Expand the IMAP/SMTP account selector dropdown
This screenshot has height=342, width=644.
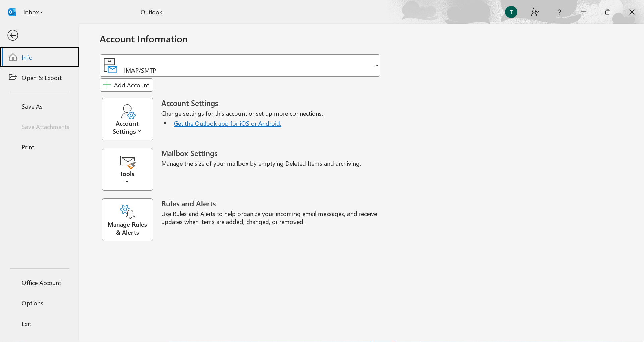point(240,65)
